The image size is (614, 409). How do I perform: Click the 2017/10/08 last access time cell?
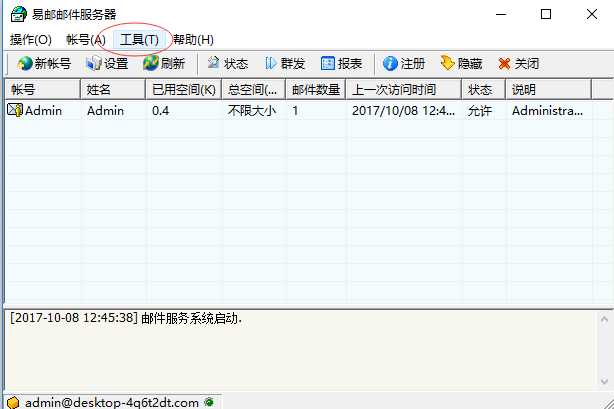click(403, 111)
